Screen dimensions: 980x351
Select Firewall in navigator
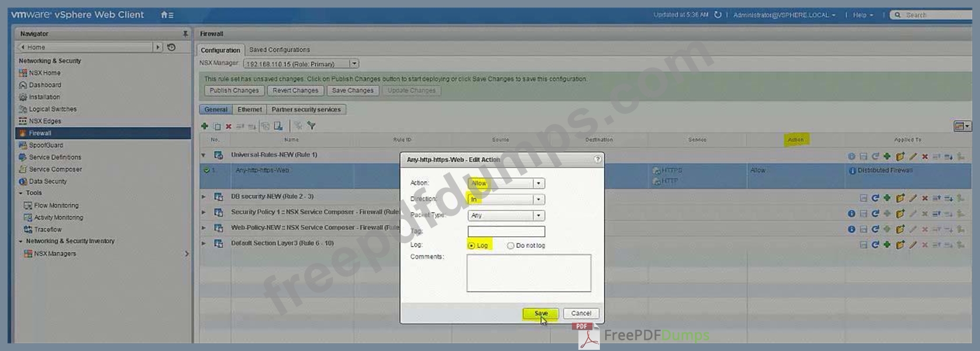point(103,133)
